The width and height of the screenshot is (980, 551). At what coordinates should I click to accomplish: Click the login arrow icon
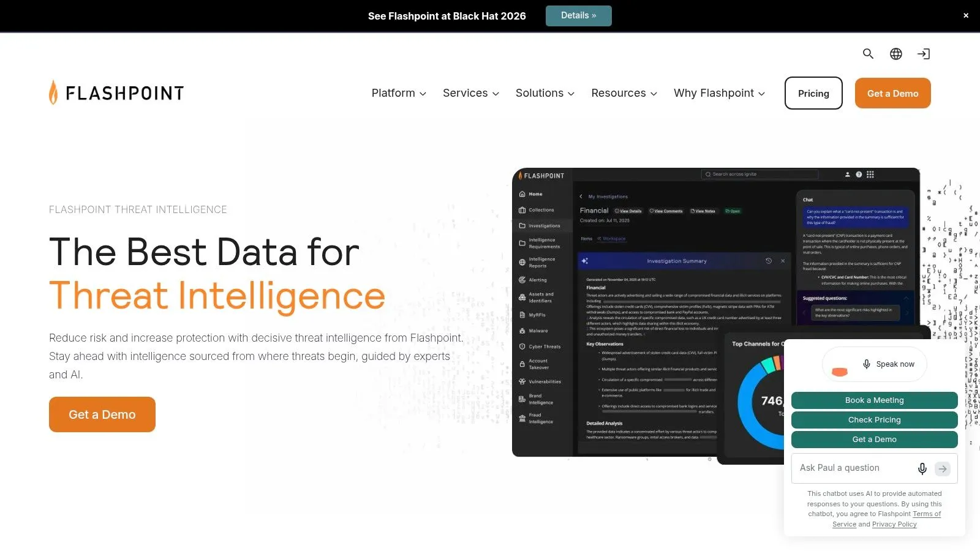[924, 54]
